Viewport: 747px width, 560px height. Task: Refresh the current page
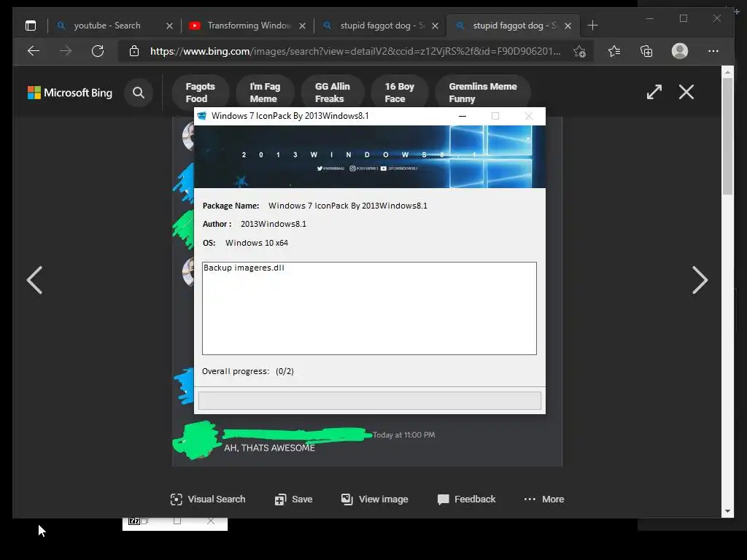pyautogui.click(x=98, y=51)
